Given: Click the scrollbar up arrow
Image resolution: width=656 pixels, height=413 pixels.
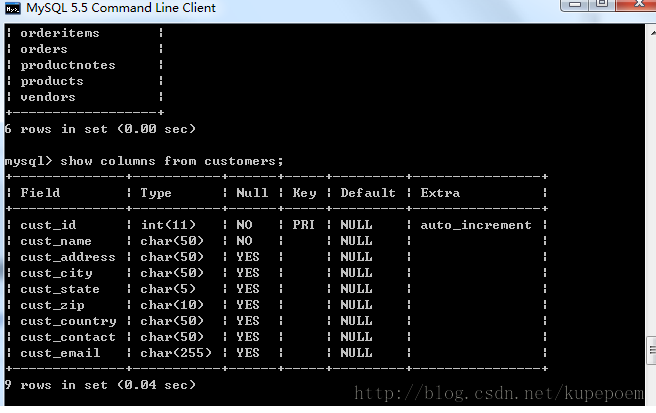Looking at the screenshot, I should 652,32.
